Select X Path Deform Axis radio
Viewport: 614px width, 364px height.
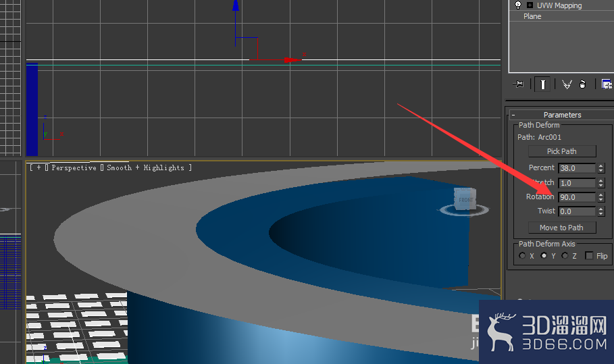click(x=522, y=255)
